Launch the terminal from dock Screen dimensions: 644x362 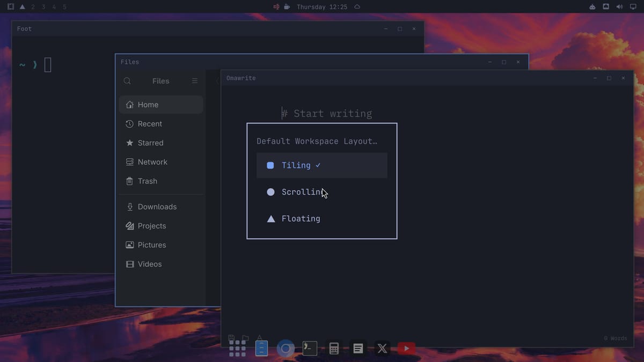click(310, 349)
